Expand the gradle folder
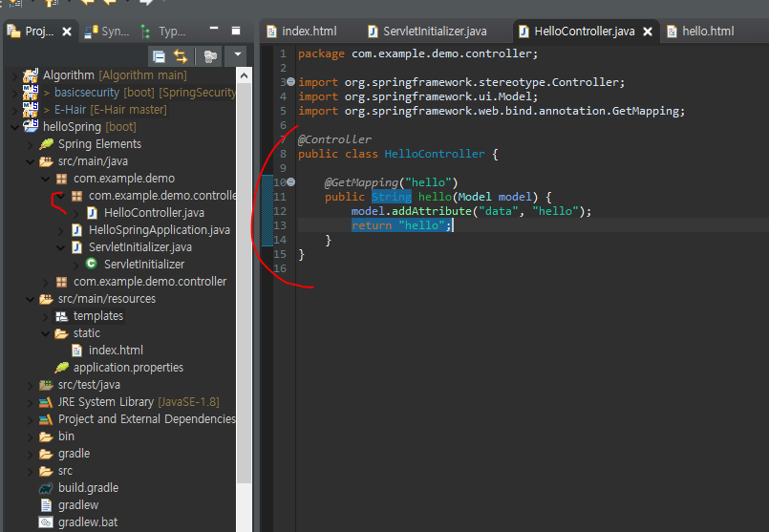The image size is (769, 532). pyautogui.click(x=30, y=454)
